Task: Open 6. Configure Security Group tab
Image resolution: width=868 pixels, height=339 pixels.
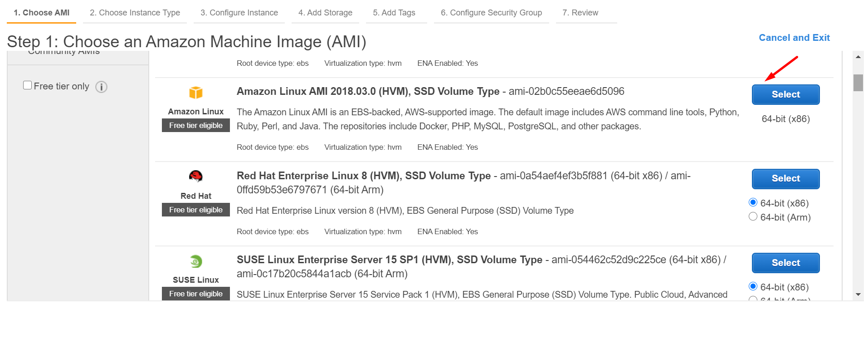Action: (x=491, y=13)
